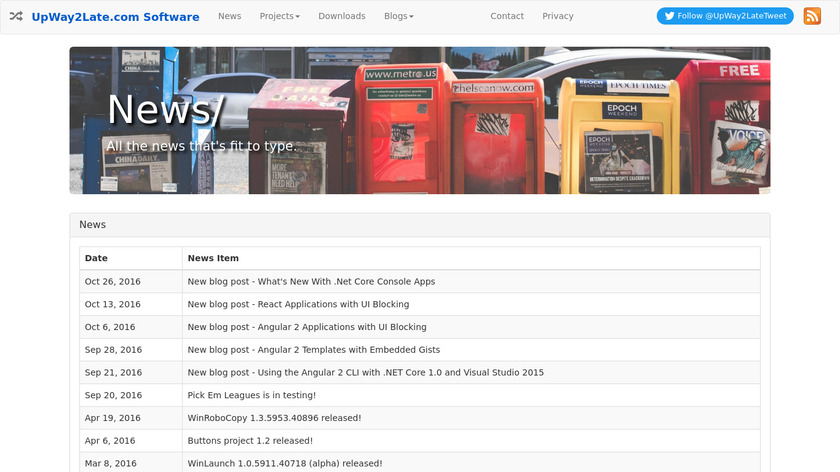
Task: Click the "Mar 8, 2016" date cell
Action: tap(131, 462)
